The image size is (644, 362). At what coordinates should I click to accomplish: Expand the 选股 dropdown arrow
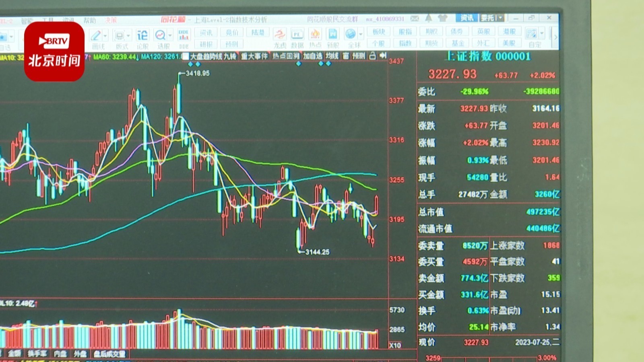[170, 36]
